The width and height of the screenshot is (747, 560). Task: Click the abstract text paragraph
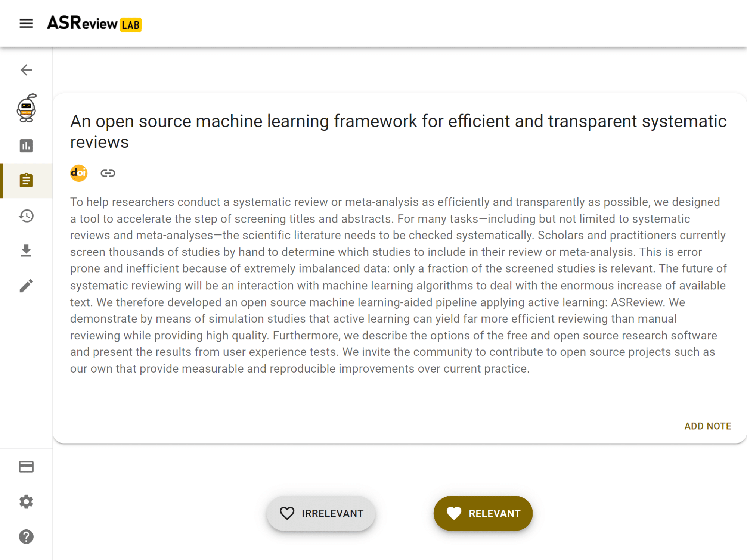click(x=398, y=285)
